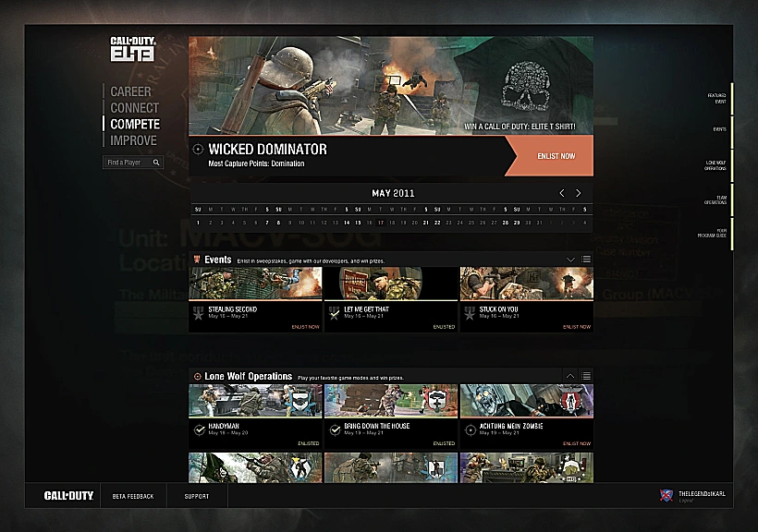This screenshot has height=532, width=758.
Task: Toggle the checkmark on Bring Down The House
Action: coord(335,429)
